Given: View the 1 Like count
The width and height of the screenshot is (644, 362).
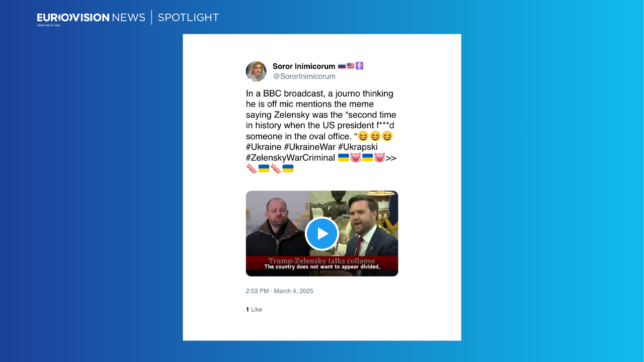Looking at the screenshot, I should pos(254,309).
